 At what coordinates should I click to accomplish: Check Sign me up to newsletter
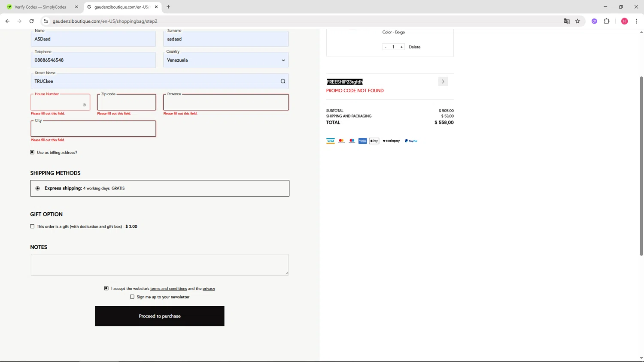(132, 297)
